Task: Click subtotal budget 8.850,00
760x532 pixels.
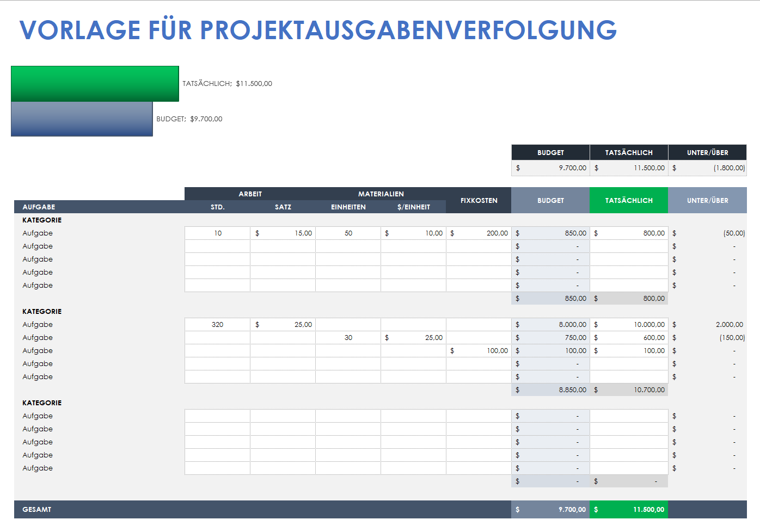Action: [x=550, y=389]
